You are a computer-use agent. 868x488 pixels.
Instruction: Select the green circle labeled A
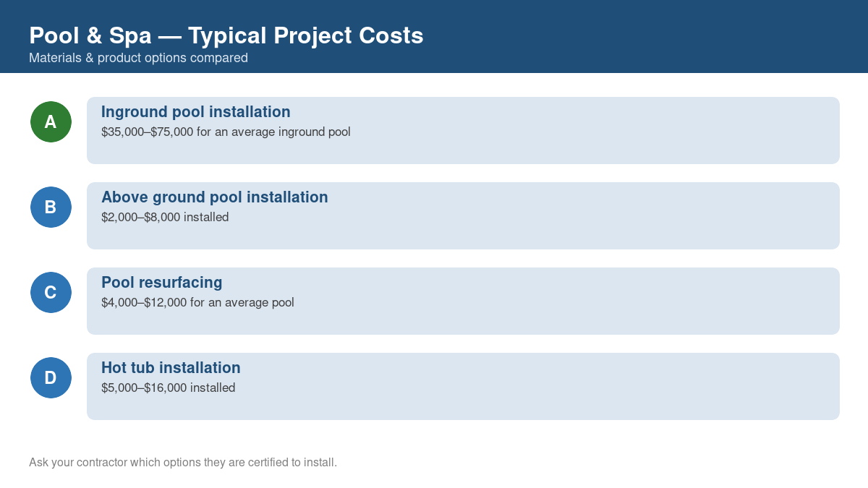pos(51,121)
